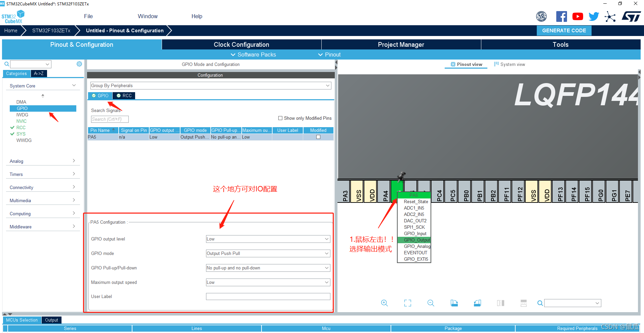This screenshot has height=333, width=644.
Task: Click the left panel search magnifier icon
Action: pyautogui.click(x=7, y=64)
